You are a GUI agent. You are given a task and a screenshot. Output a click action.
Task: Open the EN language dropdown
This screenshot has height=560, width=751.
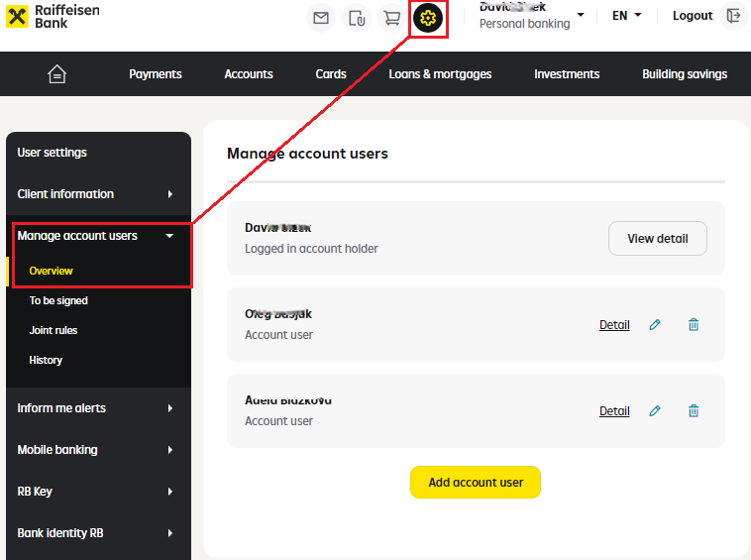click(626, 15)
